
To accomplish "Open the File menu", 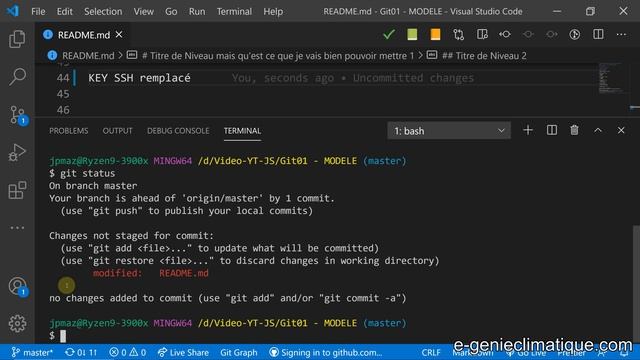I will [x=38, y=11].
